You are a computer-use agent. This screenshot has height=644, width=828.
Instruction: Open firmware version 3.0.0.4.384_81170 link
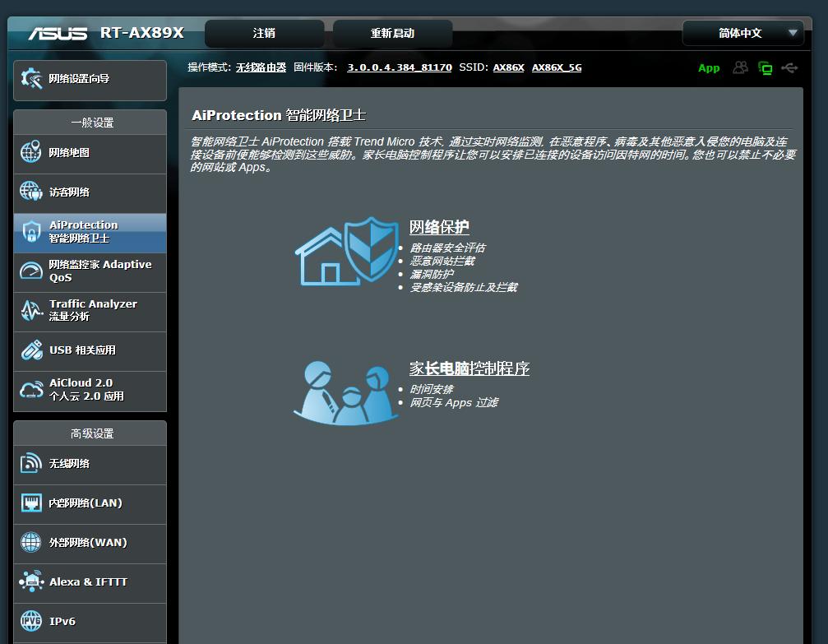[x=400, y=67]
